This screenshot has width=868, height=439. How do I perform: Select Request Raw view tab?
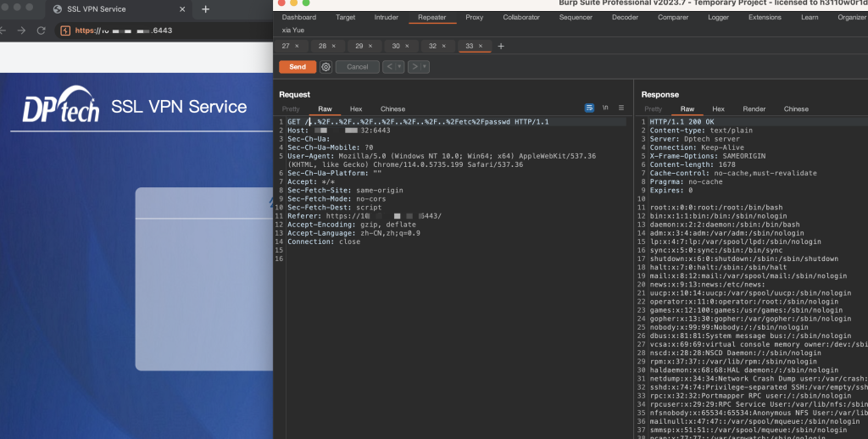tap(325, 109)
